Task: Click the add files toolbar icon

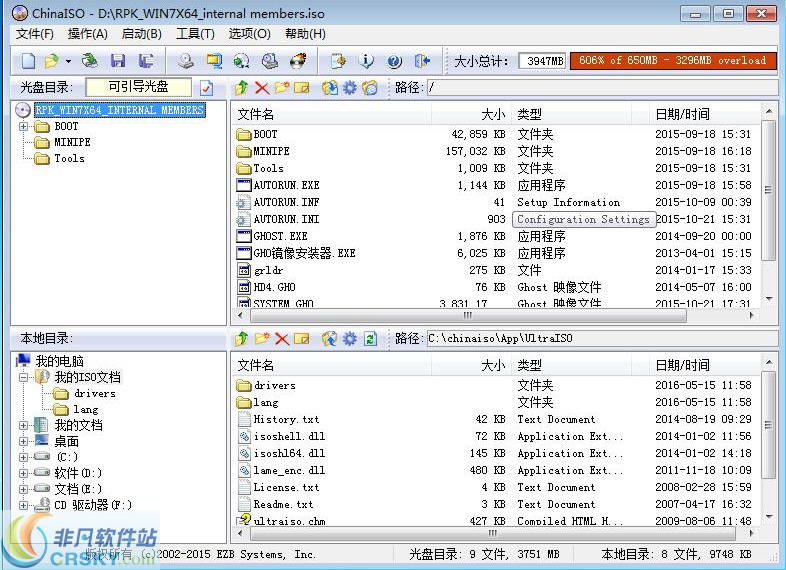Action: (x=338, y=61)
